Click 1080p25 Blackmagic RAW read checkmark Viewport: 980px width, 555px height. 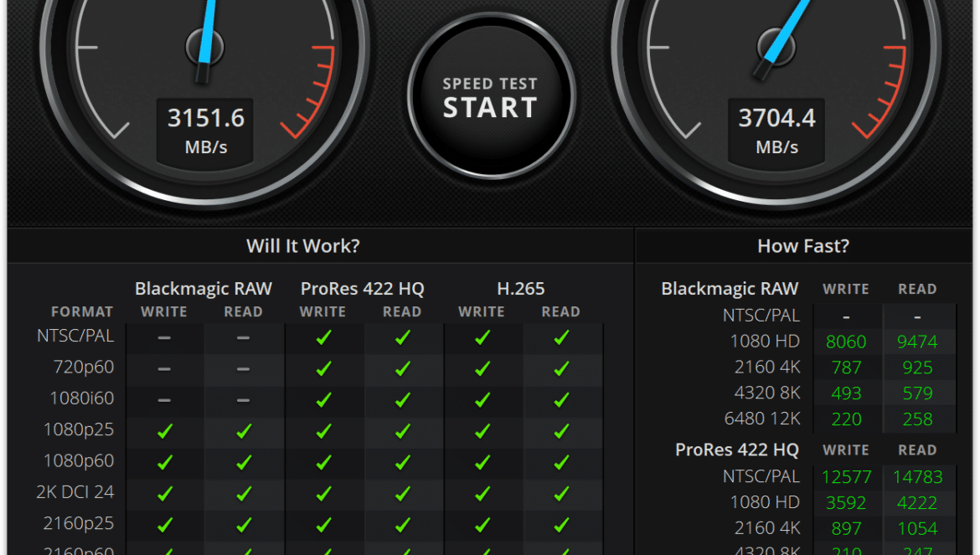pyautogui.click(x=244, y=431)
